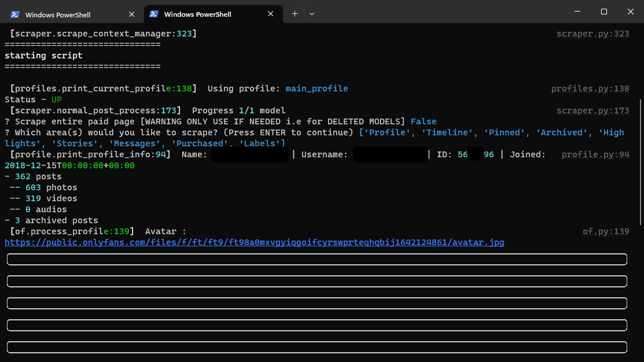Open the new tab profile dropdown chevron
This screenshot has width=644, height=362.
312,13
